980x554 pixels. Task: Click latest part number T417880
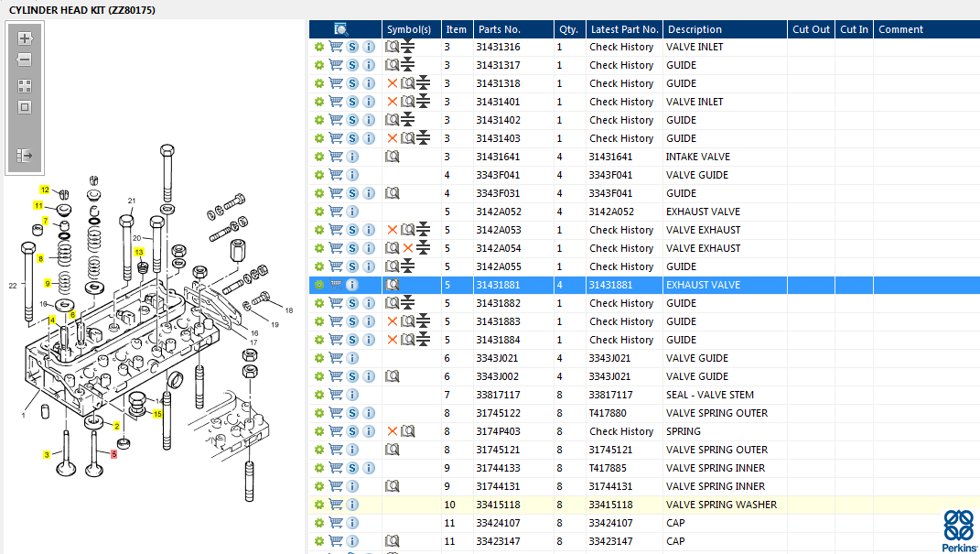click(609, 413)
